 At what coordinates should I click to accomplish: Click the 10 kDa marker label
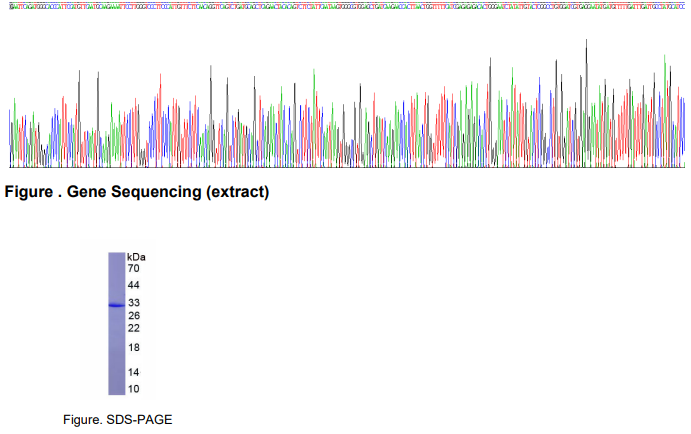click(134, 389)
